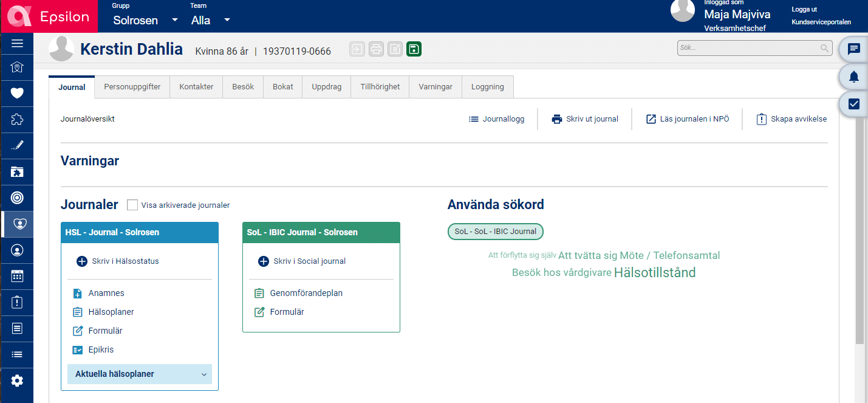Open the Grupp Solrosen dropdown
The image size is (868, 403).
[145, 20]
